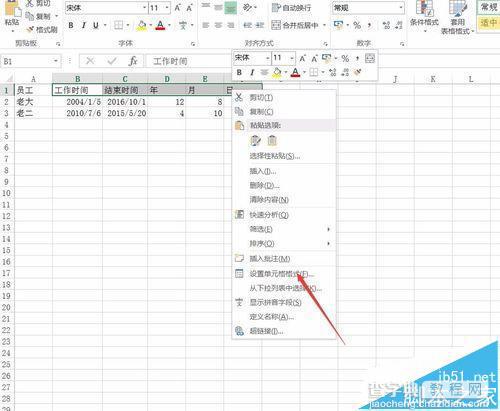Toggle Bold in the ribbon font group
This screenshot has width=500, height=411.
click(71, 25)
